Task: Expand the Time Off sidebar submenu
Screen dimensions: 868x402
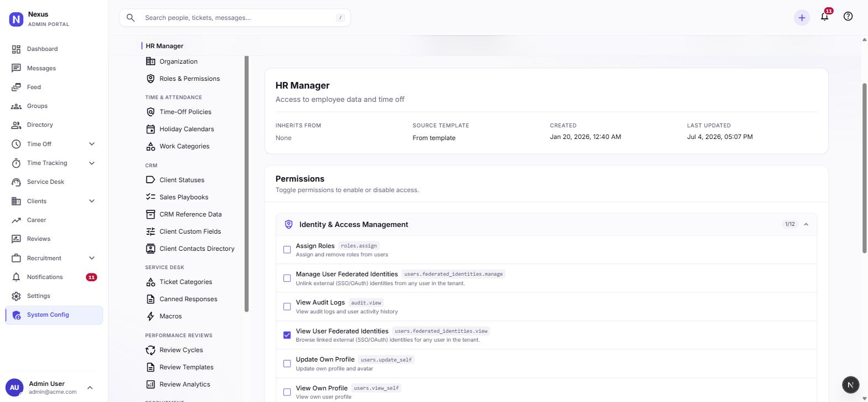Action: tap(91, 144)
